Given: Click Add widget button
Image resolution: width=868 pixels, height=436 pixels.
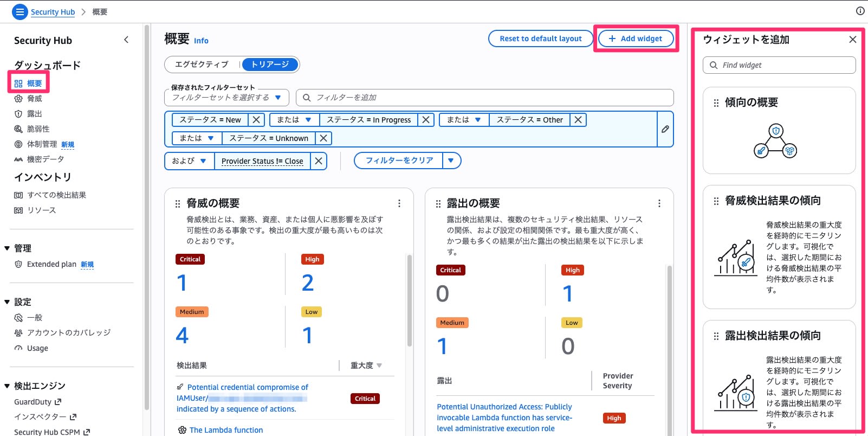Looking at the screenshot, I should (636, 39).
